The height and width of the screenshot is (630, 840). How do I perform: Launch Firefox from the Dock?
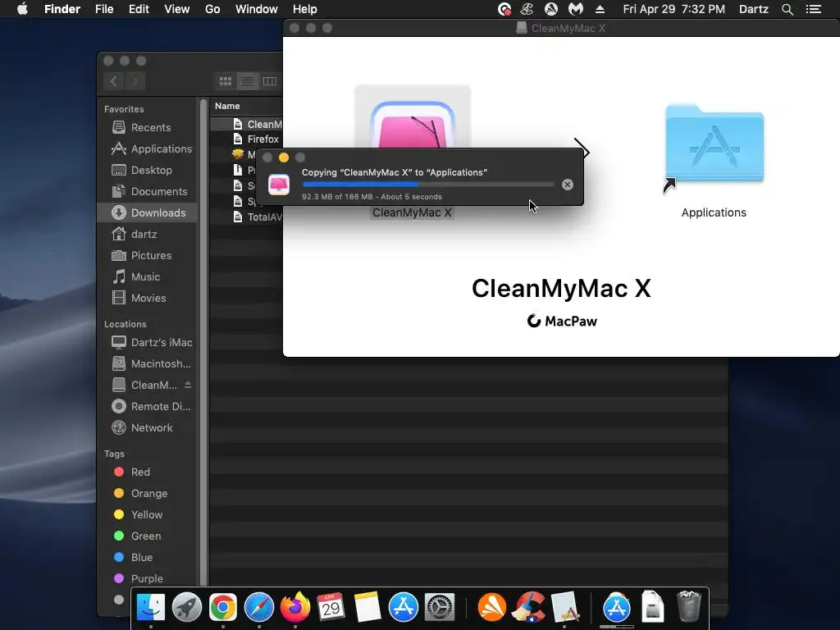295,607
